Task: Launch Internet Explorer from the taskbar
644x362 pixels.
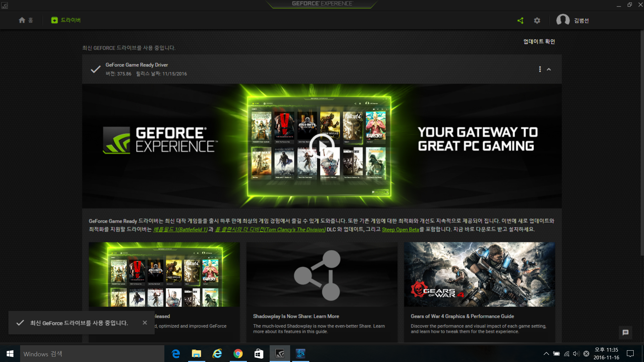Action: 217,354
